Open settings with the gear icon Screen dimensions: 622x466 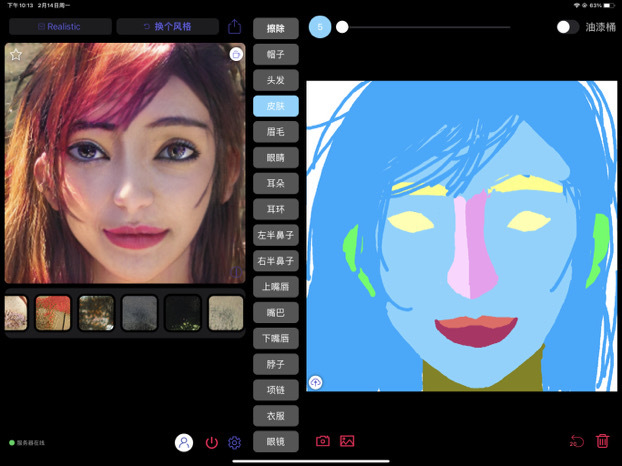[x=234, y=442]
